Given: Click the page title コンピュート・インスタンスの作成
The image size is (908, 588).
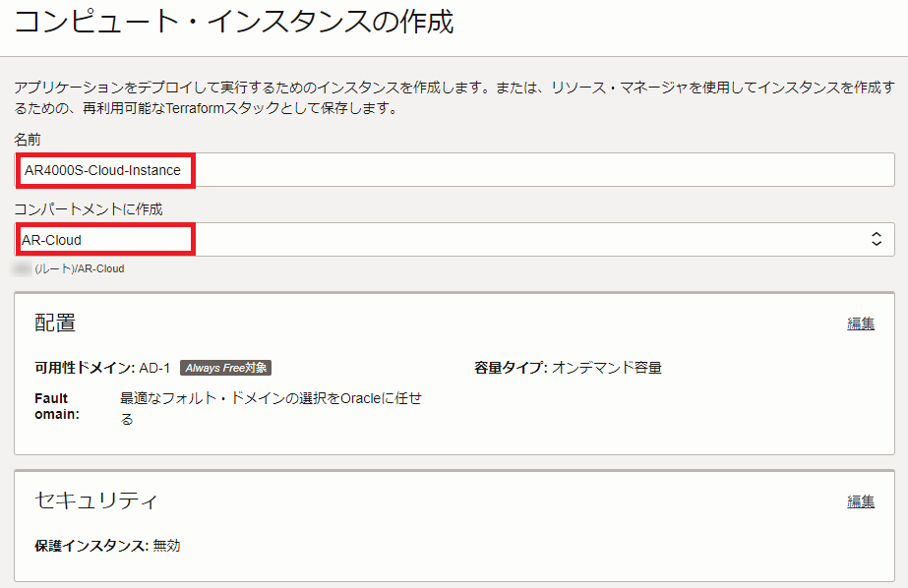Looking at the screenshot, I should point(233,23).
